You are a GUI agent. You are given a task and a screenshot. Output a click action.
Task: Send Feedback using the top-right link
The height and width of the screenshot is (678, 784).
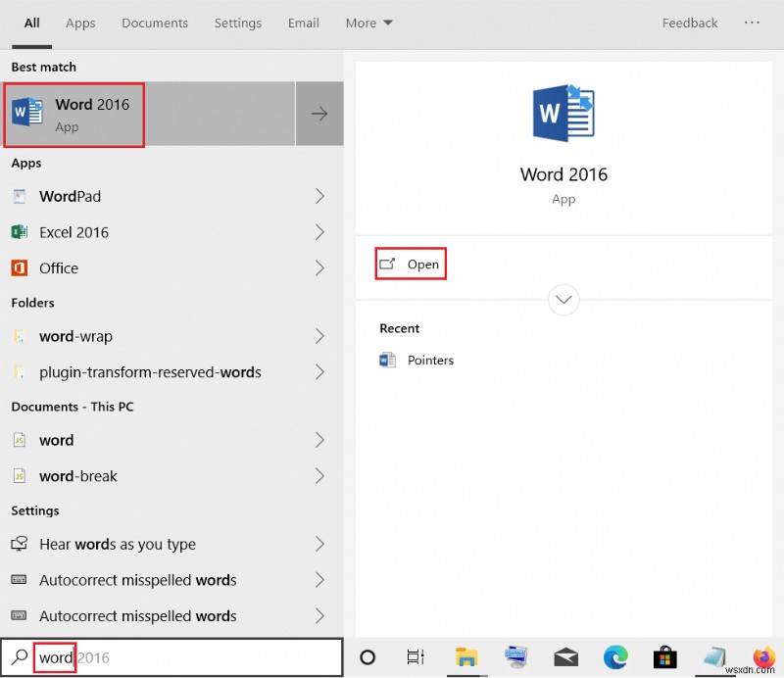[690, 23]
